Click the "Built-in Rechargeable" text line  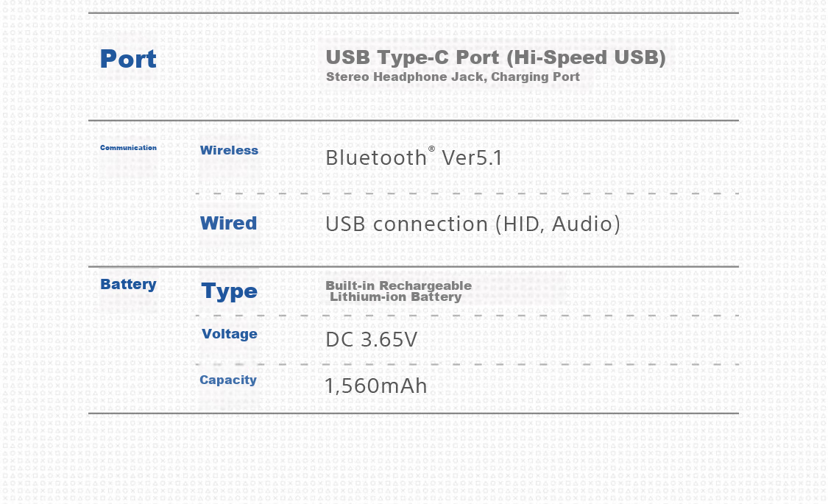pyautogui.click(x=399, y=285)
